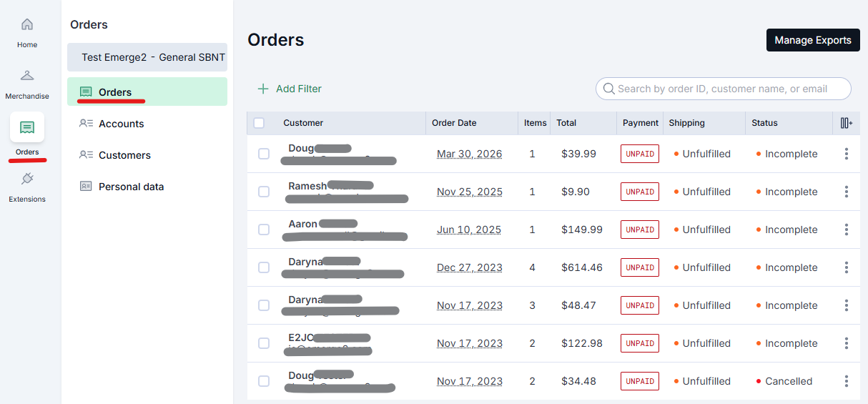Open Extensions plug icon
Screen dimensions: 868x404
point(27,179)
